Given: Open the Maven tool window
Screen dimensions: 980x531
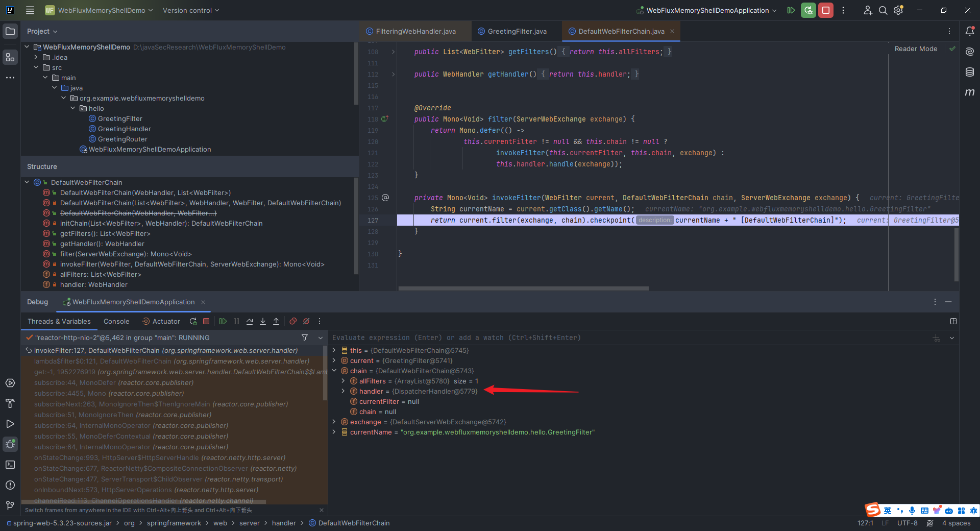Looking at the screenshot, I should coord(970,92).
